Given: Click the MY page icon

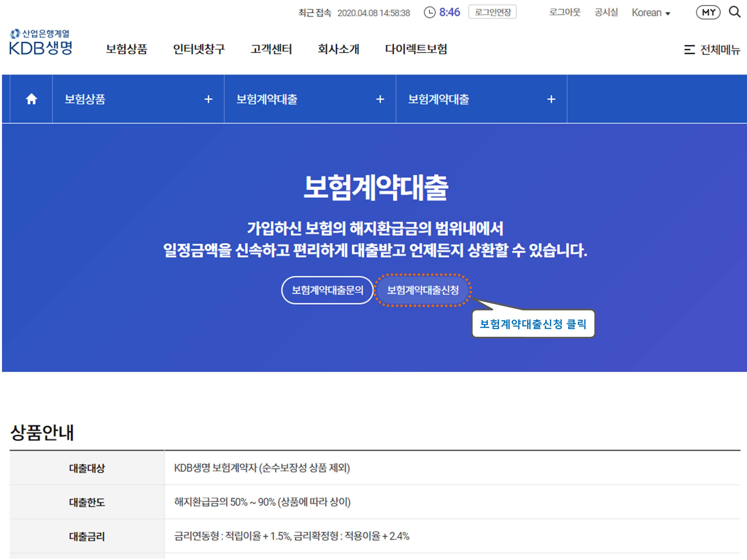Looking at the screenshot, I should (708, 12).
